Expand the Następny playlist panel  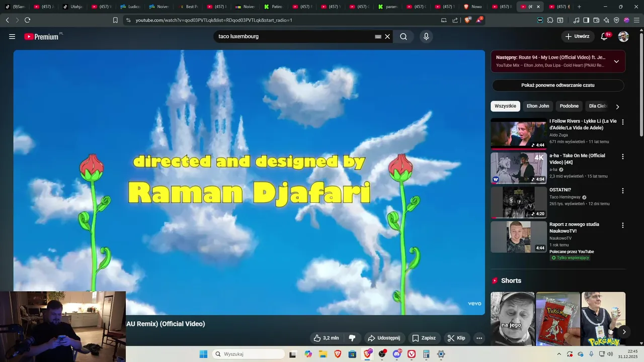click(x=616, y=61)
